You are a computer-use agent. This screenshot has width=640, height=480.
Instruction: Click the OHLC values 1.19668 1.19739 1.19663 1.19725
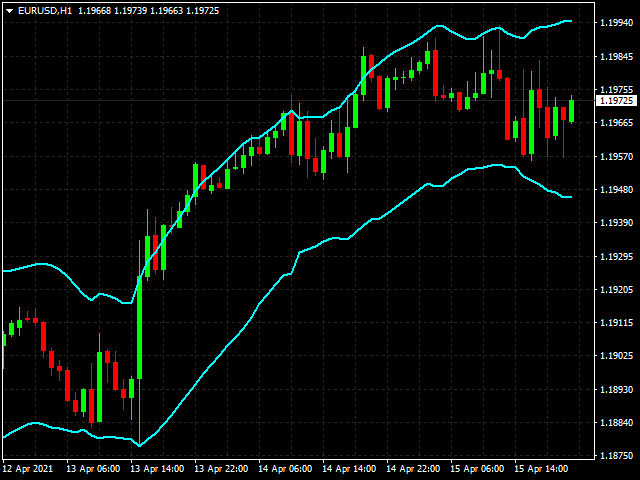[149, 11]
